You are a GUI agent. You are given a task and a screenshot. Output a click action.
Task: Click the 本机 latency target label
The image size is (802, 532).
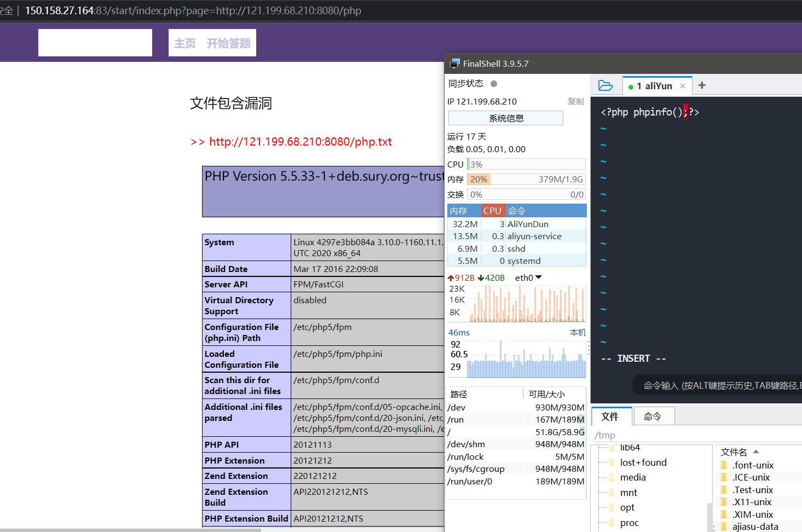[x=578, y=332]
